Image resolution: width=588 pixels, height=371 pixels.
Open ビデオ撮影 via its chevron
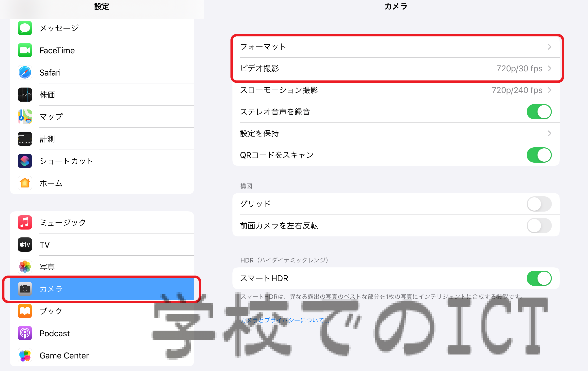point(549,68)
